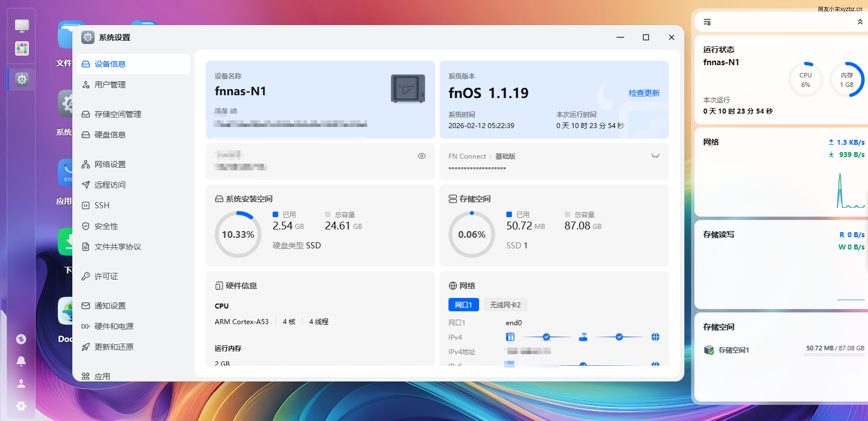This screenshot has height=421, width=868.
Task: Open the user profile icon in dock
Action: [x=21, y=384]
